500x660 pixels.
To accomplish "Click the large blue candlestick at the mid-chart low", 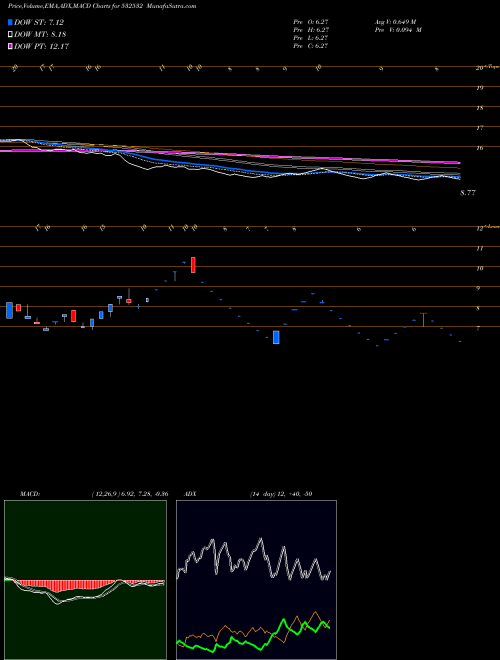I will coord(276,337).
